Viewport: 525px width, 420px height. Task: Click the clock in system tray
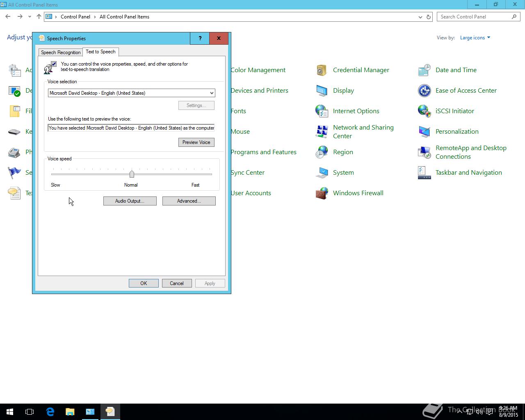point(508,412)
